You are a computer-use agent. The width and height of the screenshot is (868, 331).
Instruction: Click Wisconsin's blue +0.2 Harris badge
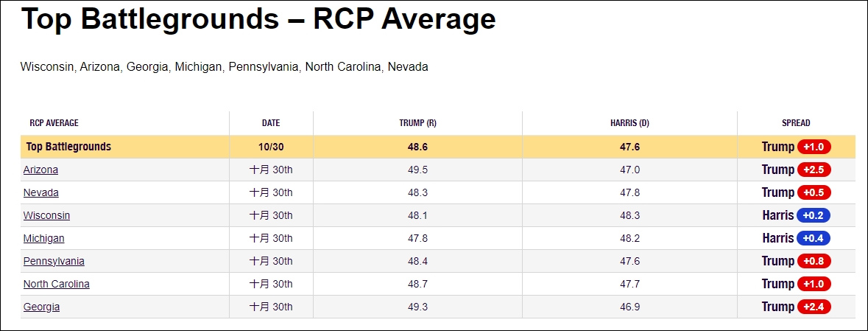[x=814, y=215]
